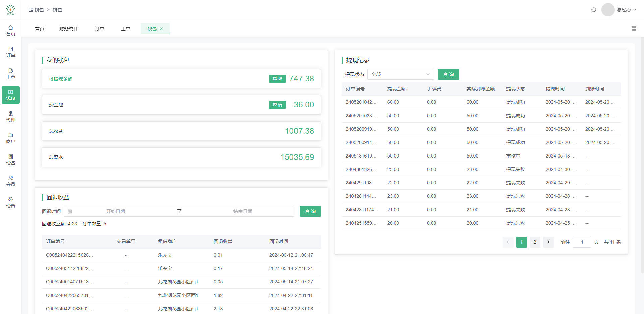Click 授信 credit button
This screenshot has width=644, height=314.
coord(277,105)
